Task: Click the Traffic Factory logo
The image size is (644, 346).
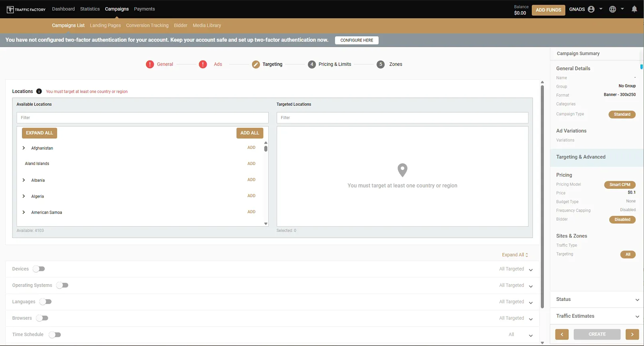Action: point(26,9)
